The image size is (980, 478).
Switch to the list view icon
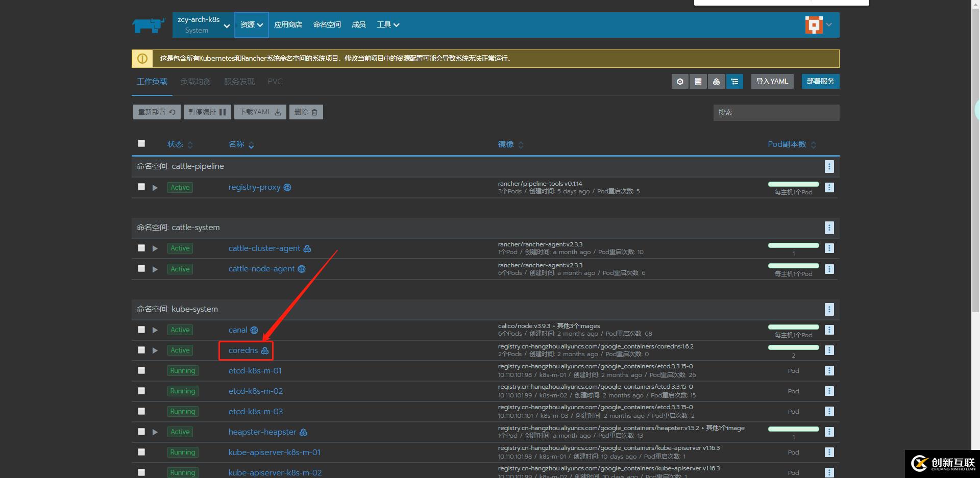[x=698, y=82]
